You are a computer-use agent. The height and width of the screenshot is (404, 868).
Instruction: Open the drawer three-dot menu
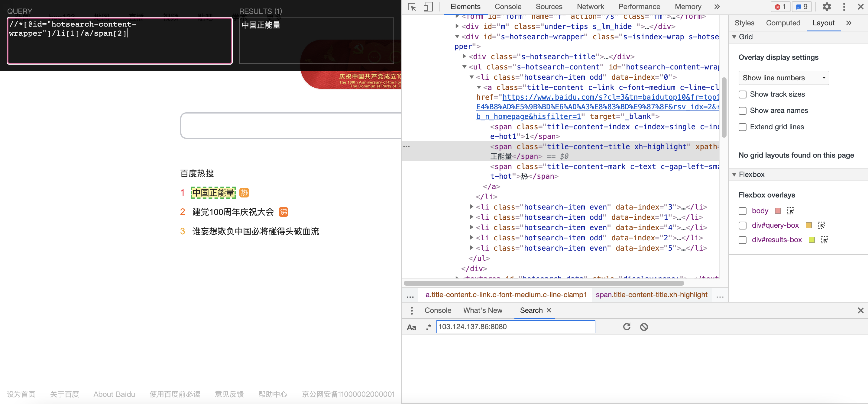point(412,310)
